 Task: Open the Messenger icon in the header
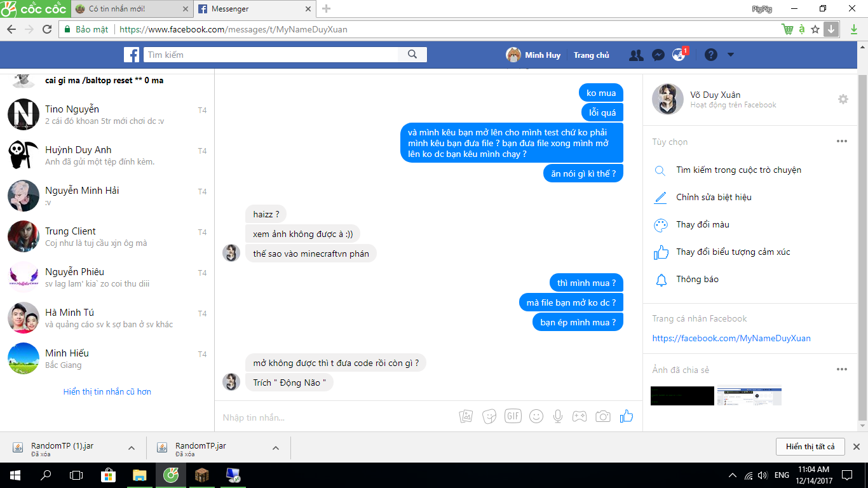point(658,55)
